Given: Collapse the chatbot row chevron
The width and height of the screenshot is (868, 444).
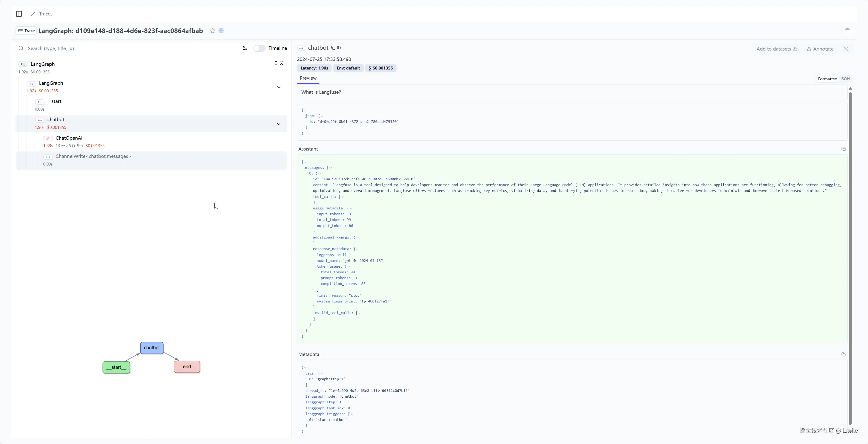Looking at the screenshot, I should (x=279, y=124).
